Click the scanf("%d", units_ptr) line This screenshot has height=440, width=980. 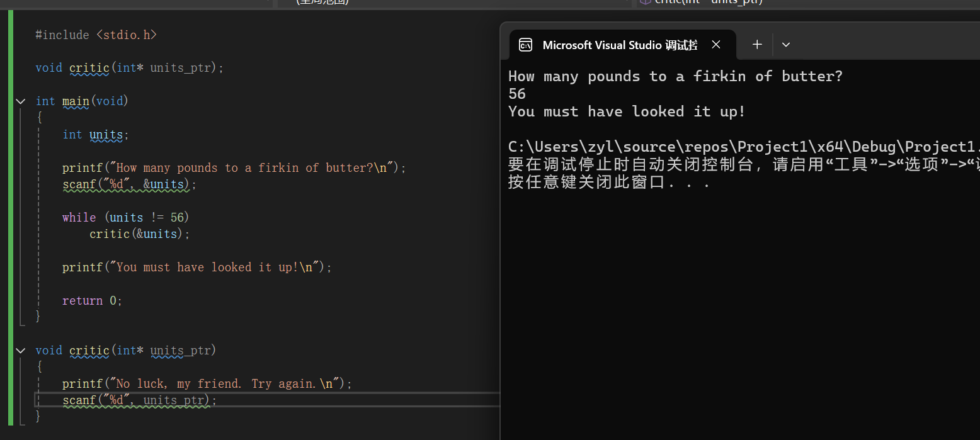(140, 400)
